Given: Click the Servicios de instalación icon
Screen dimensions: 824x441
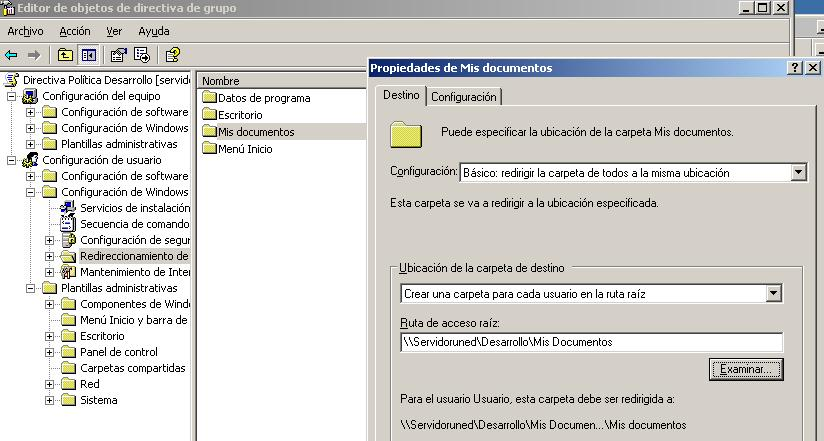Looking at the screenshot, I should coord(68,208).
